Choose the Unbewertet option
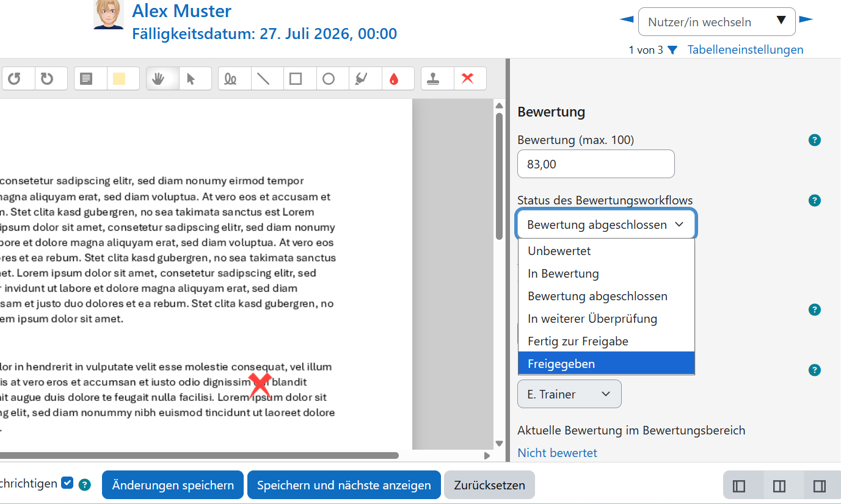This screenshot has width=841, height=504. point(606,251)
